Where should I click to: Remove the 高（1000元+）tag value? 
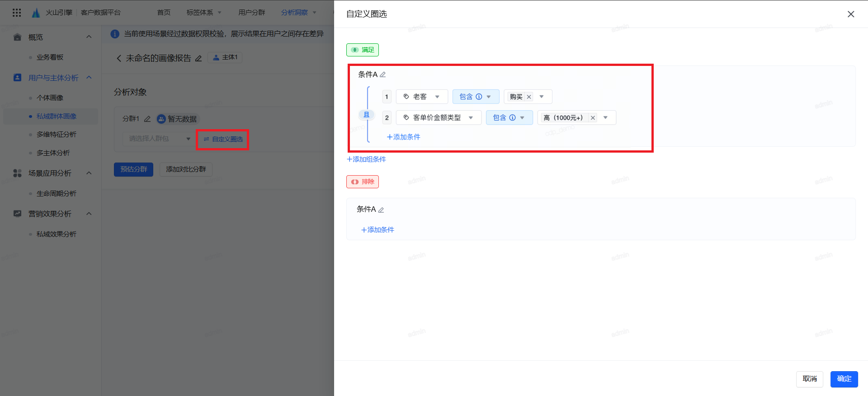[x=593, y=118]
